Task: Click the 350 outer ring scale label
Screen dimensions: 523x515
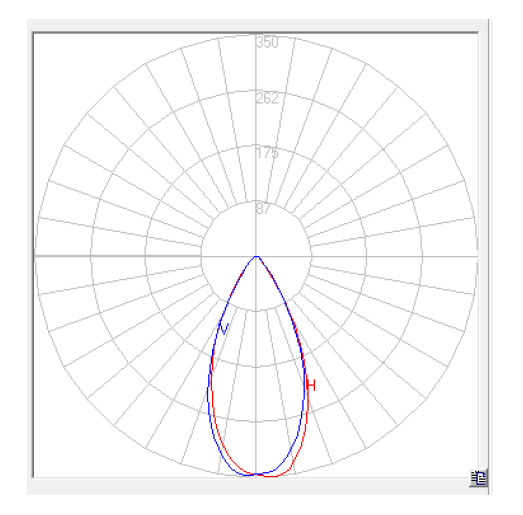Action: pyautogui.click(x=267, y=42)
